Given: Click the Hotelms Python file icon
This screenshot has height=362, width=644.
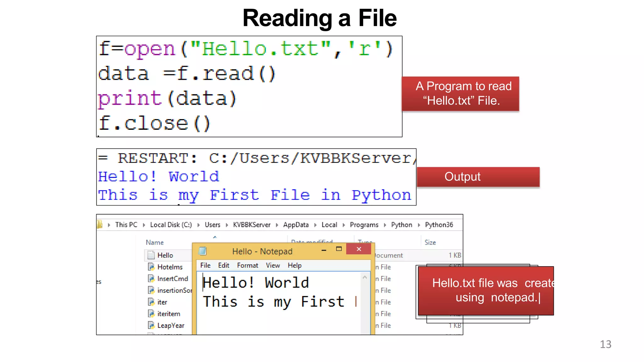Looking at the screenshot, I should (151, 267).
